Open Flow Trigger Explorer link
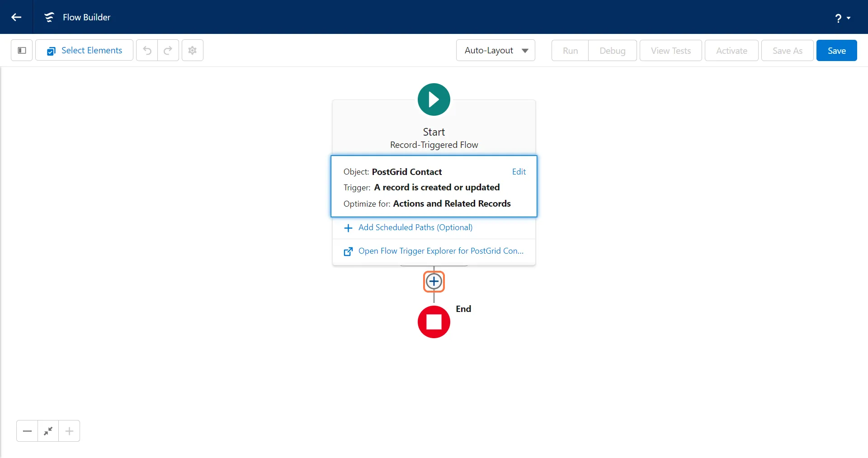 pos(440,251)
